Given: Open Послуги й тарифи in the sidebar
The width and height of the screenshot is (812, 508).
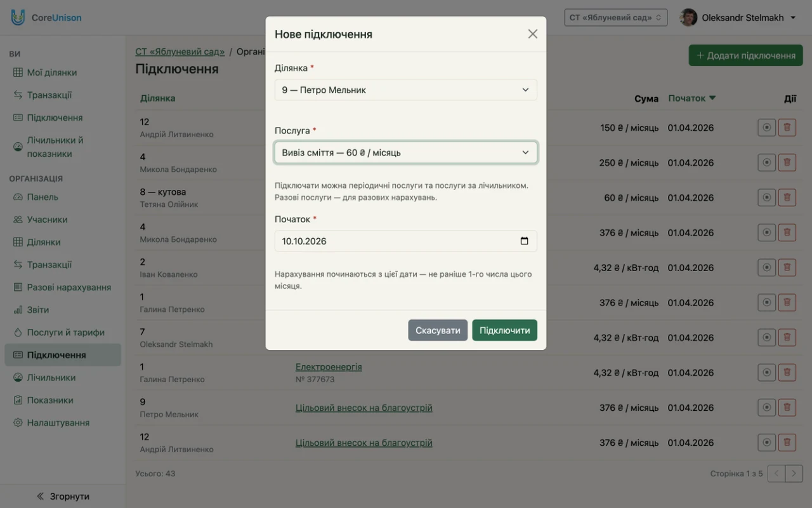Looking at the screenshot, I should (x=63, y=333).
